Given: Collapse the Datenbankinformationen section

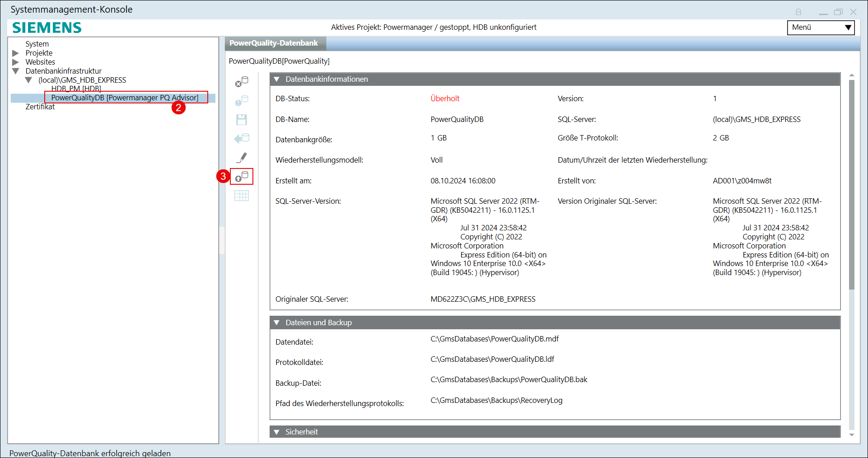Looking at the screenshot, I should pos(277,79).
